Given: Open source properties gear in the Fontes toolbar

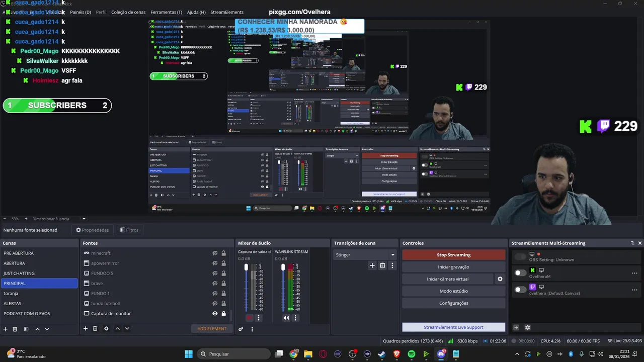Looking at the screenshot, I should coord(106,329).
